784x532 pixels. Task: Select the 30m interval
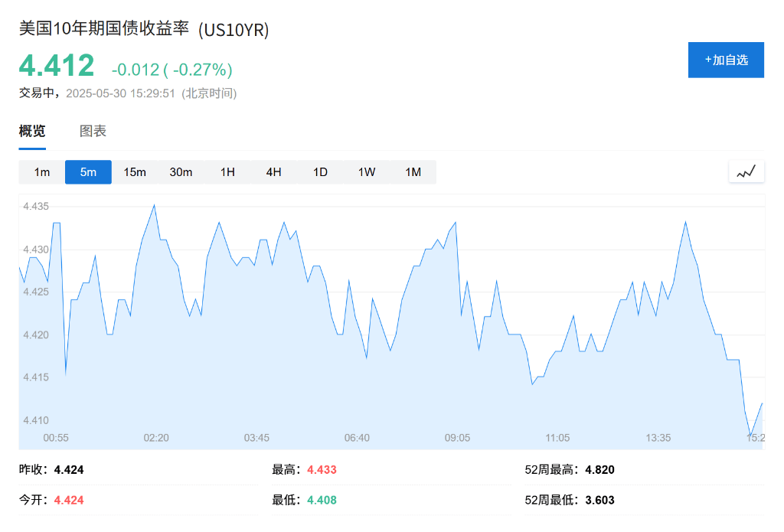click(181, 172)
